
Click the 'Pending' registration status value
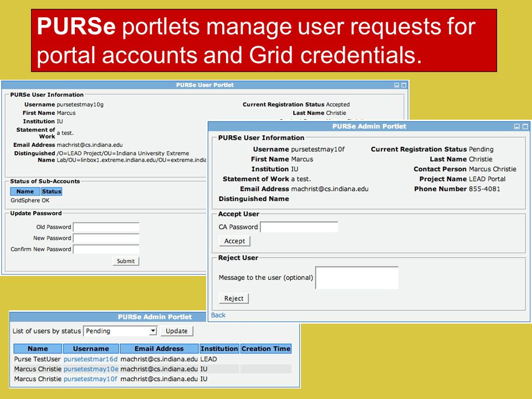(x=481, y=149)
